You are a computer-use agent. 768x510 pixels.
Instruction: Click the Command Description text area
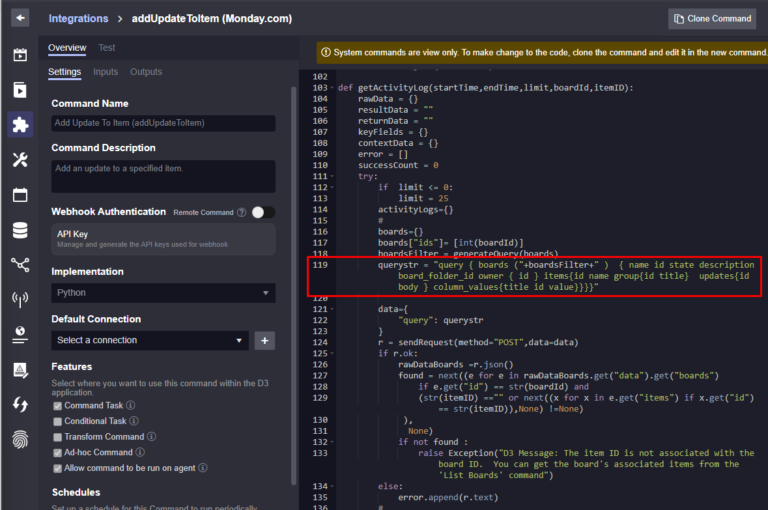(163, 176)
